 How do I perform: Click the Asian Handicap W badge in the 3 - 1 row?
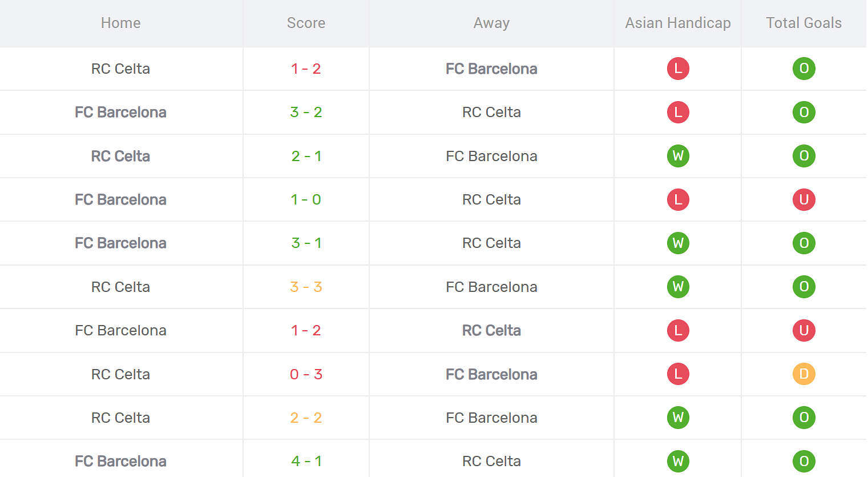pos(678,243)
